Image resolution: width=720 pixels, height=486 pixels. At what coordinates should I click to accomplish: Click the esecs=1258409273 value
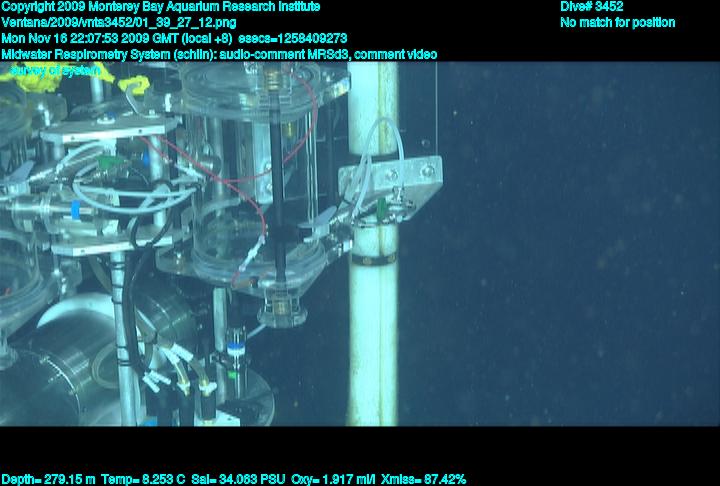click(x=293, y=38)
